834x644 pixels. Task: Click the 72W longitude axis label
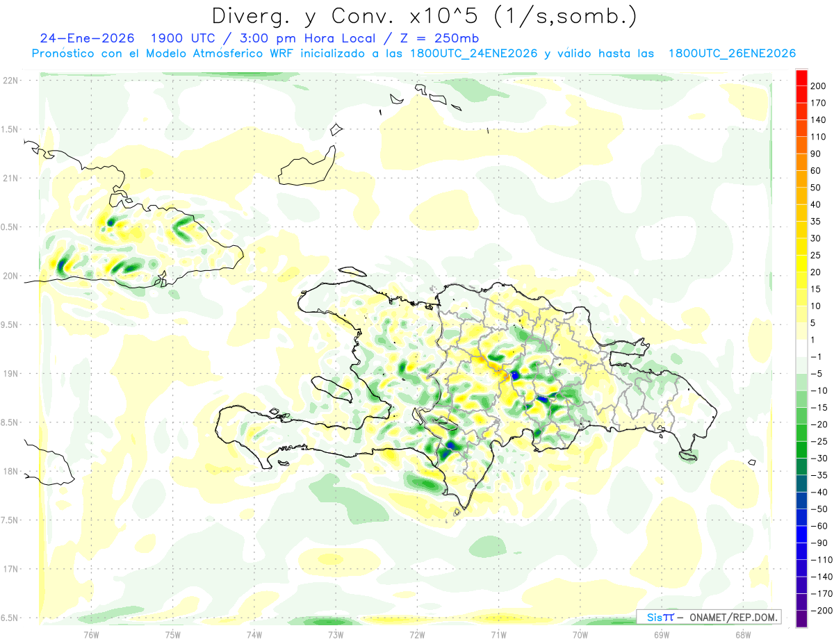[417, 634]
